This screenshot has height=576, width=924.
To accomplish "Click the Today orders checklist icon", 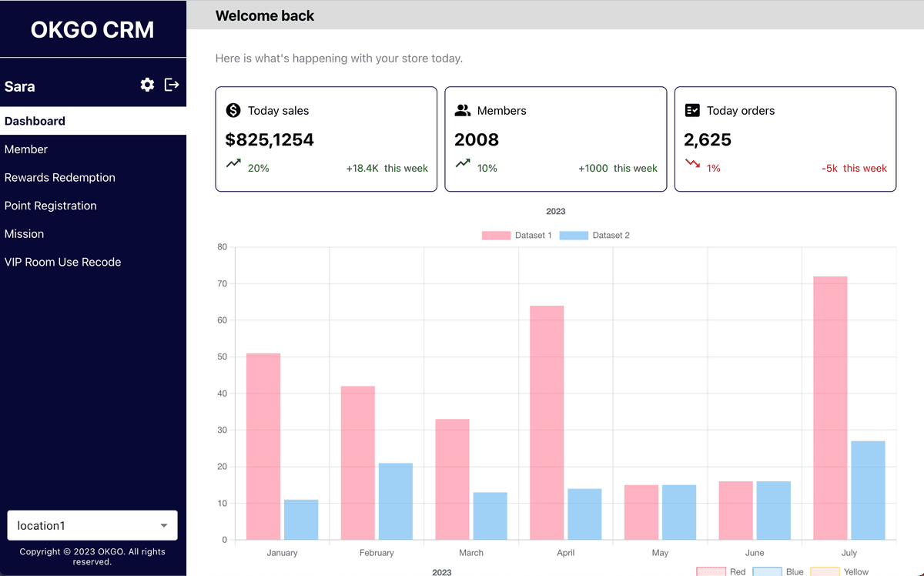I will tap(692, 110).
